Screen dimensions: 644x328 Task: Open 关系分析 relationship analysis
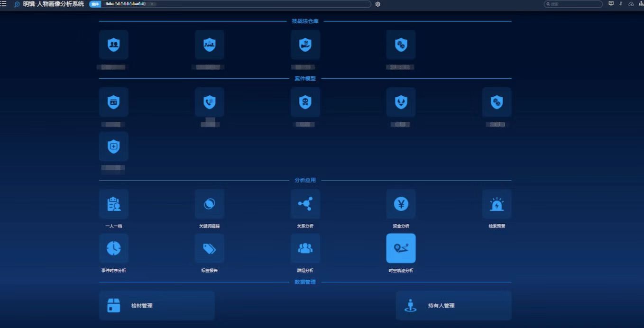click(x=305, y=204)
